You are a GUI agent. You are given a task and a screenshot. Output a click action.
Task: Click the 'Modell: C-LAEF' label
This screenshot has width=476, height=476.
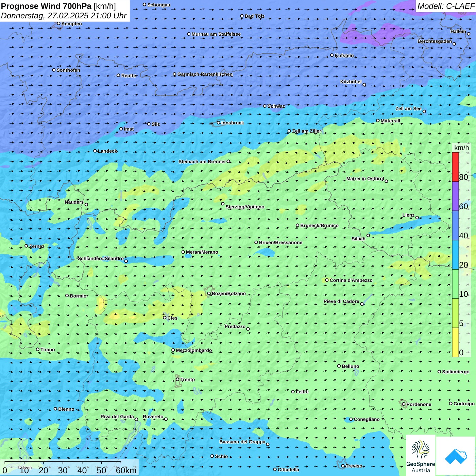(445, 6)
